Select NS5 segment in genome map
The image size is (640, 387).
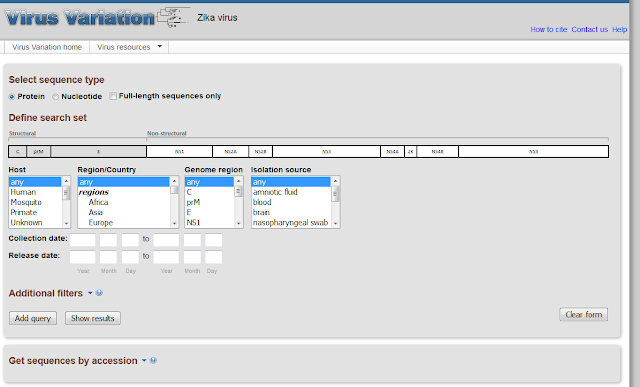533,151
